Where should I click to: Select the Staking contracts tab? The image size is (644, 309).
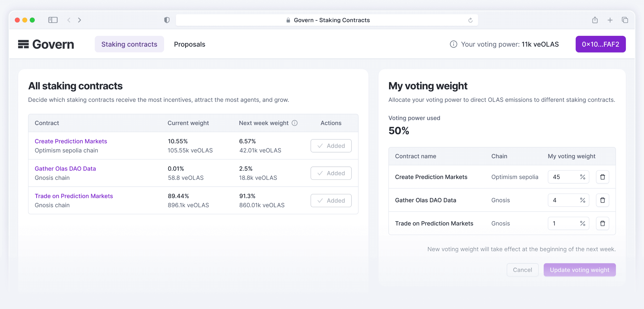129,44
